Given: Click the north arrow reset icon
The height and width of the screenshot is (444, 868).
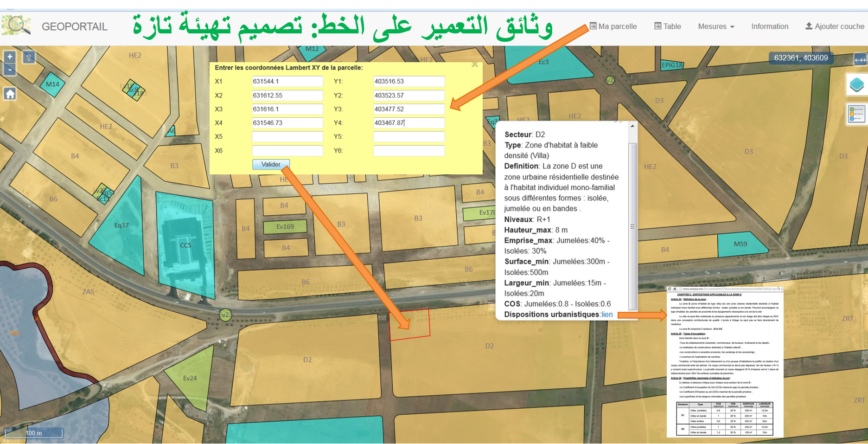Looking at the screenshot, I should click(29, 58).
